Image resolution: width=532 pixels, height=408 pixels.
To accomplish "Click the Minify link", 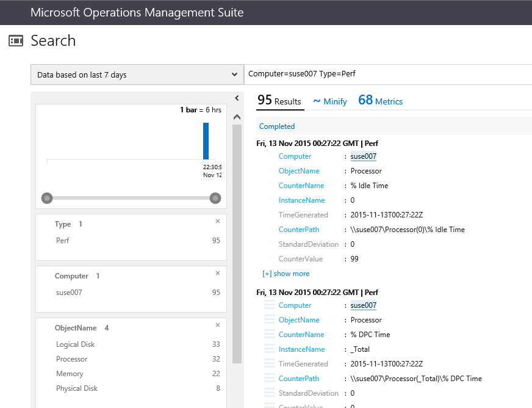I will click(x=330, y=101).
